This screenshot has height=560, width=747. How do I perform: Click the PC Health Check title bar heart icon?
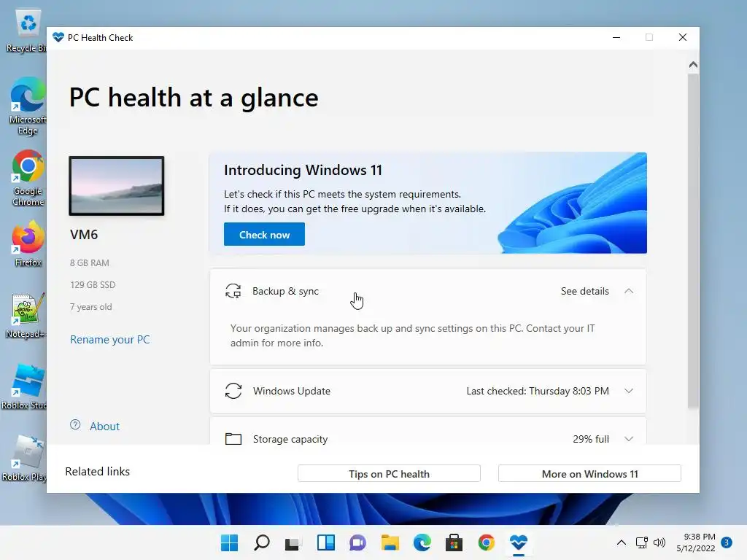pyautogui.click(x=58, y=37)
